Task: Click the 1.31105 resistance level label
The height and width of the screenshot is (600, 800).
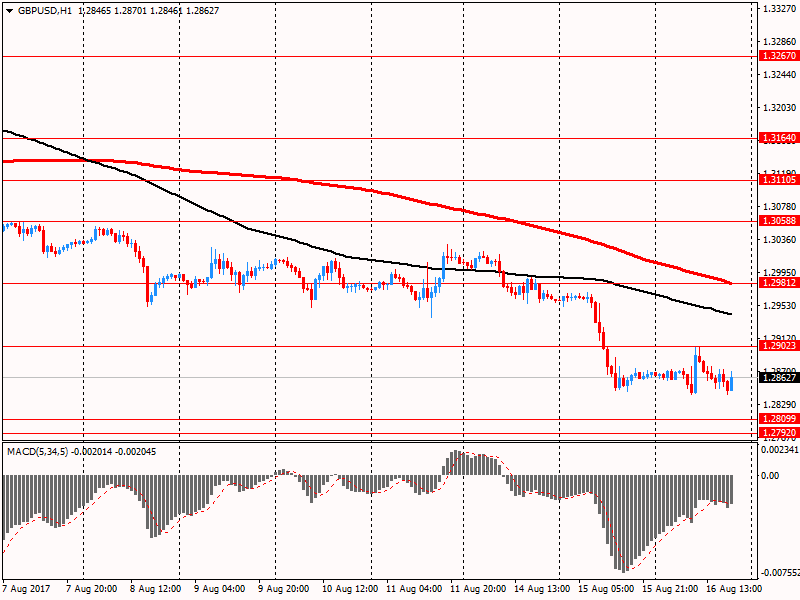Action: [x=778, y=180]
